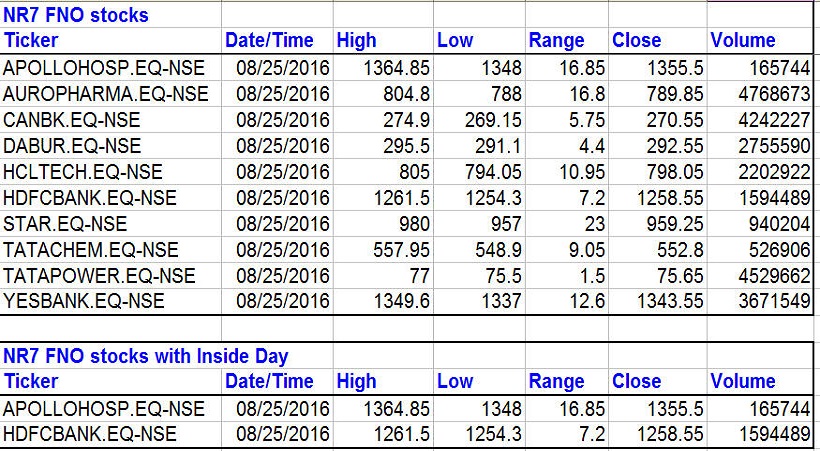
Task: Click the DABUR.EQ-NSE ticker cell
Action: click(80, 146)
